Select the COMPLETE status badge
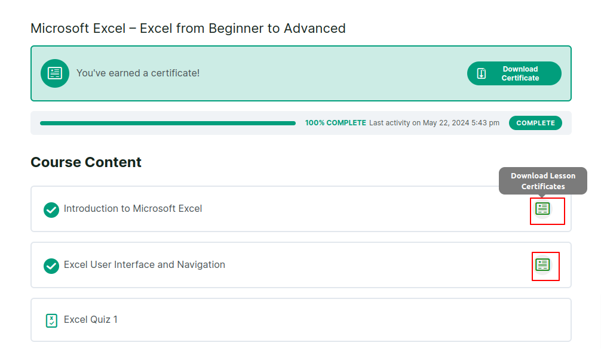 tap(535, 122)
